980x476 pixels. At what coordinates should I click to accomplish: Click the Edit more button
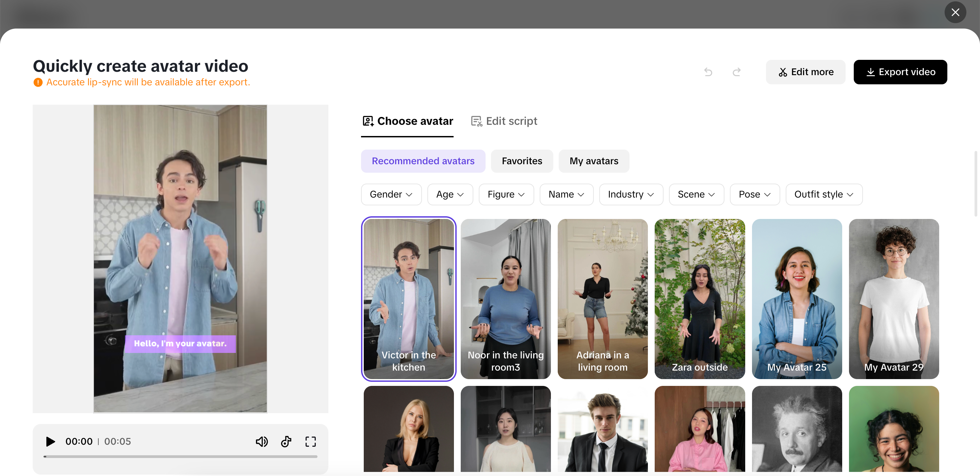805,72
